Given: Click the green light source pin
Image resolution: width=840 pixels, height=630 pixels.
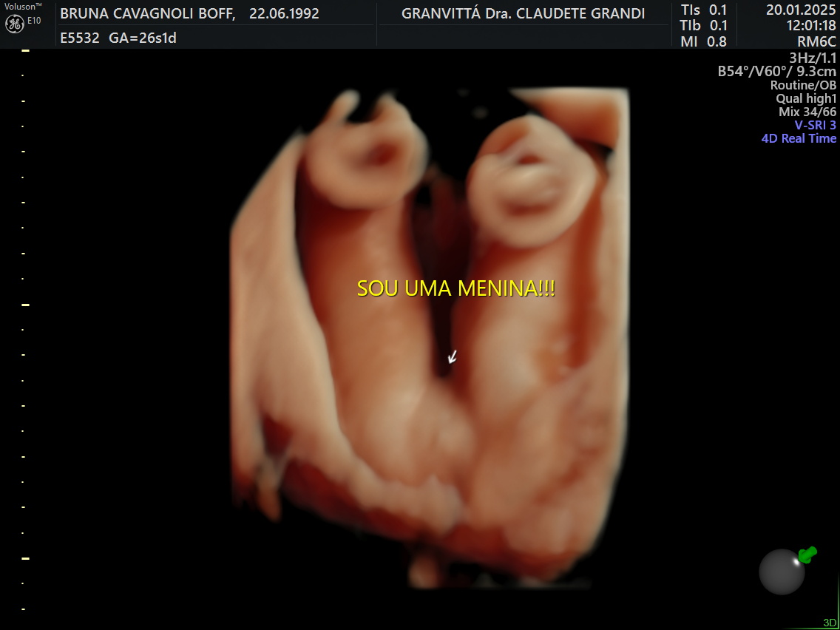Looking at the screenshot, I should coord(807,554).
